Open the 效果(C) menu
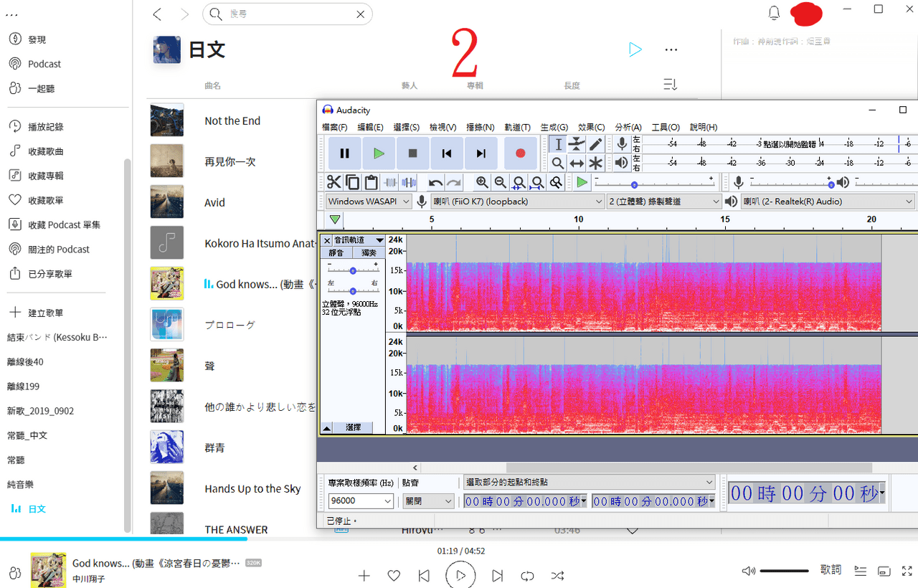Image resolution: width=918 pixels, height=588 pixels. (591, 127)
